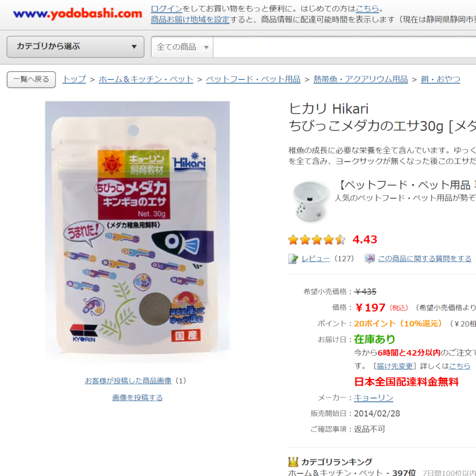Image resolution: width=476 pixels, height=476 pixels.
Task: Open the カテゴリから選ぶ dropdown
Action: (75, 47)
